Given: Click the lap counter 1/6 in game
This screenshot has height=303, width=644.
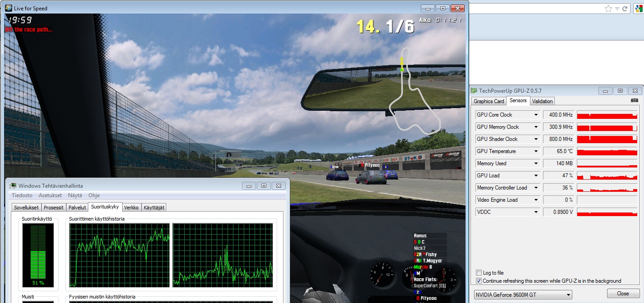Looking at the screenshot, I should pos(400,26).
